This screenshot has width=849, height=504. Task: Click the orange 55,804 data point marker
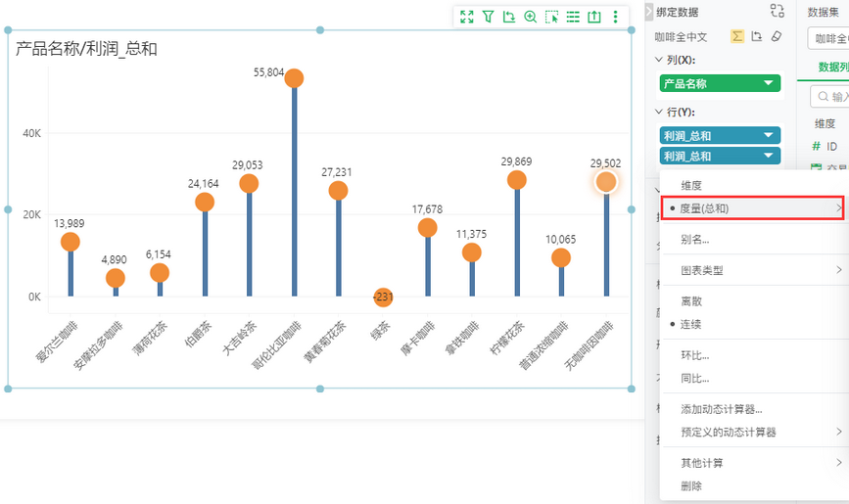[294, 78]
